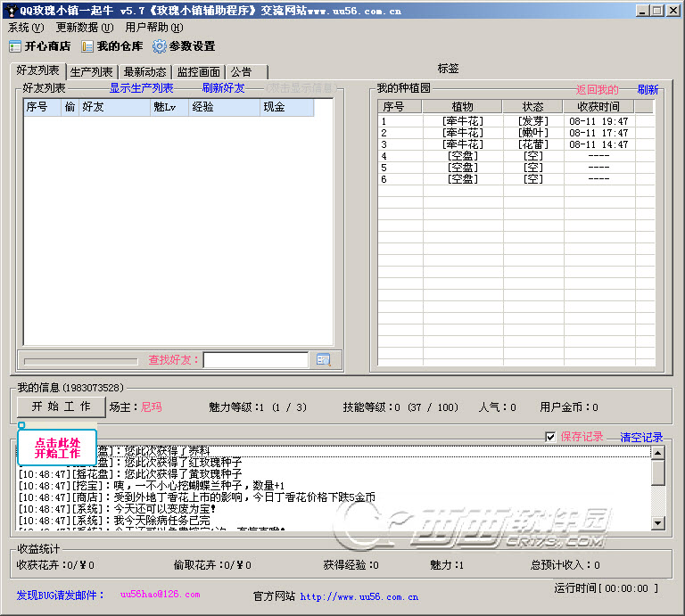This screenshot has height=616, width=685.
Task: Click the 收获时间 column header
Action: (x=598, y=106)
